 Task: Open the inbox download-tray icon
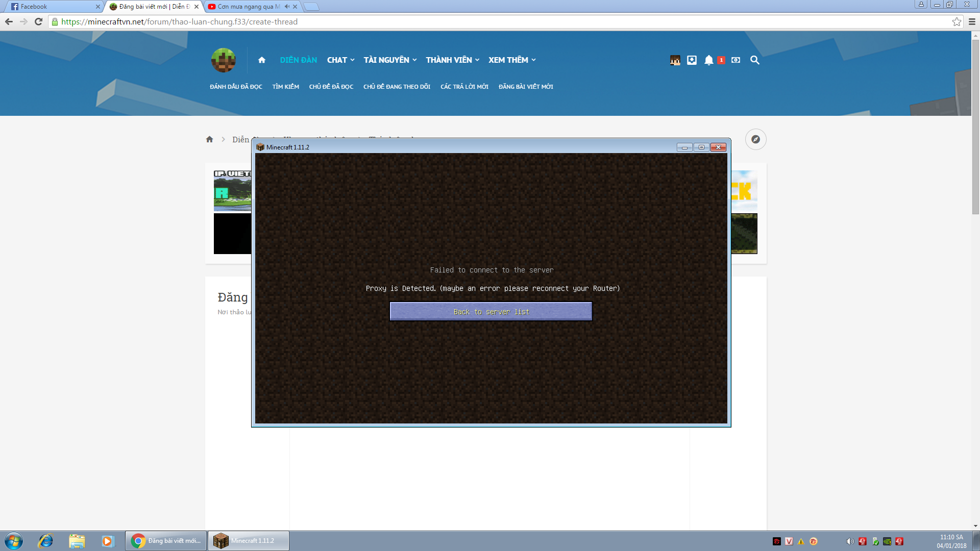(x=692, y=60)
